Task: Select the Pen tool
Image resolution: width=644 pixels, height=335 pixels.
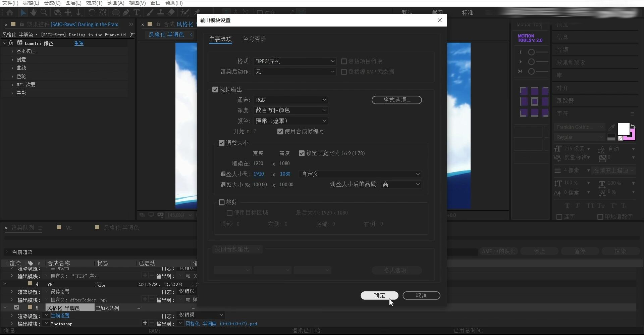Action: 126,13
